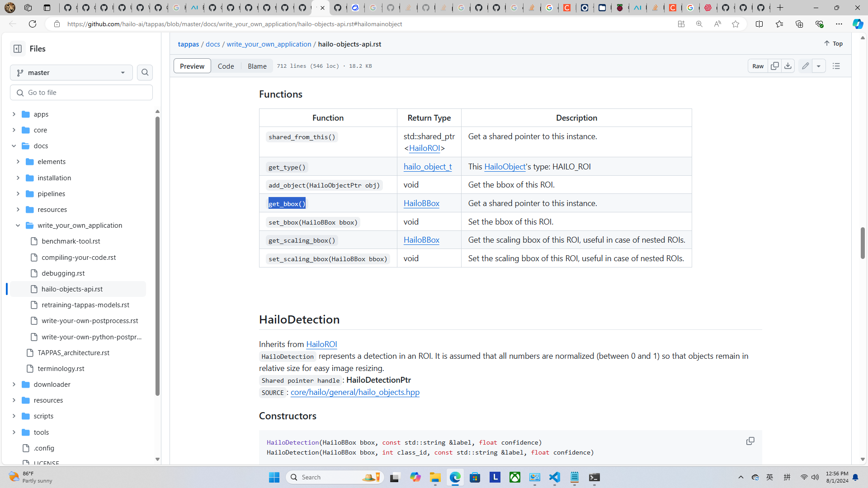Copy raw file contents icon
Image resolution: width=868 pixels, height=488 pixels.
point(774,66)
